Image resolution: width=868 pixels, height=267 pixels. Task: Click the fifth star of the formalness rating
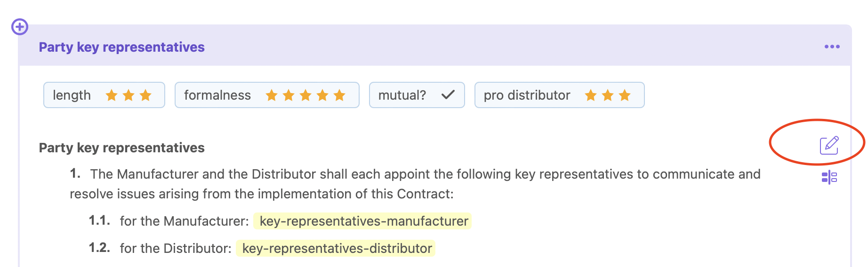click(339, 95)
